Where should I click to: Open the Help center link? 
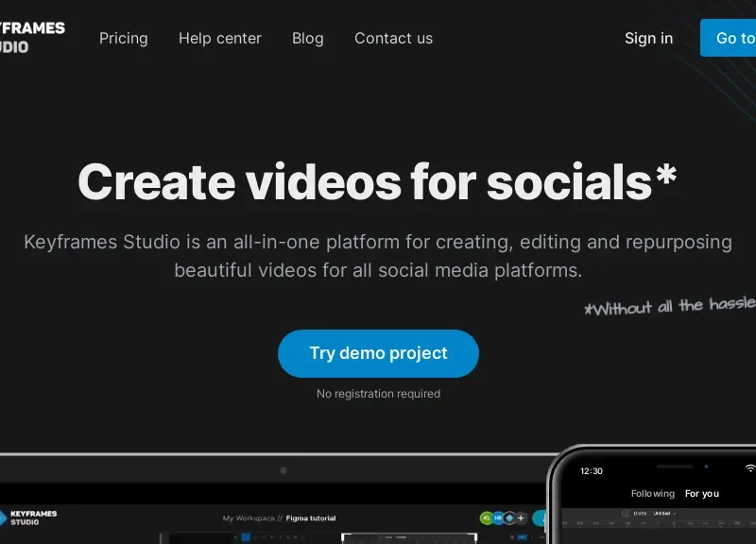pos(220,38)
